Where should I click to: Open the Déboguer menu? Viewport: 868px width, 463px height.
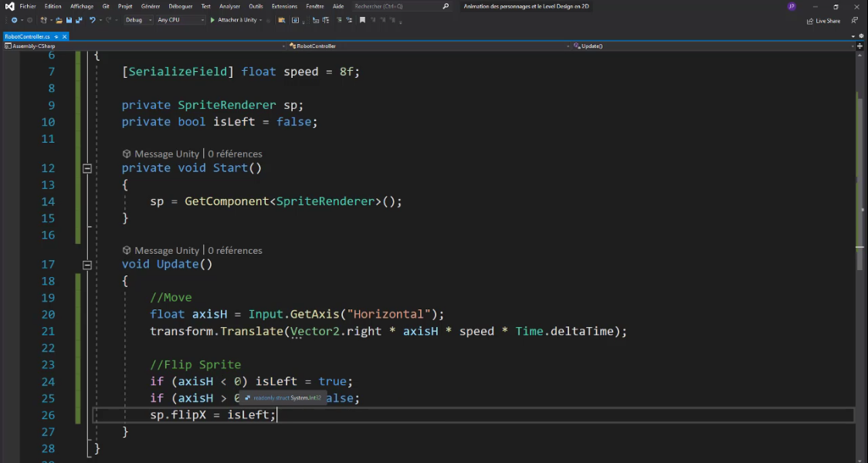(180, 6)
